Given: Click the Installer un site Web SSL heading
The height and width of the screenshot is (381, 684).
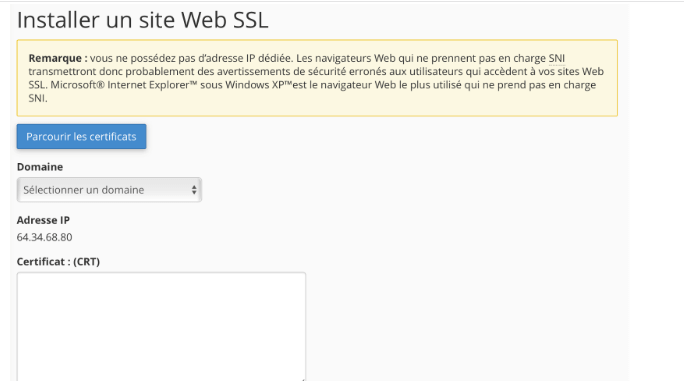Looking at the screenshot, I should click(x=143, y=20).
